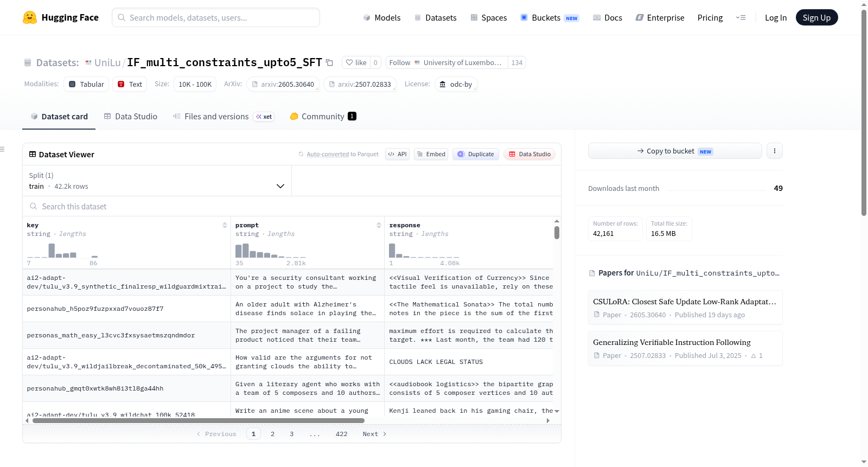
Task: Copy dataset name with the copy icon
Action: pyautogui.click(x=329, y=62)
